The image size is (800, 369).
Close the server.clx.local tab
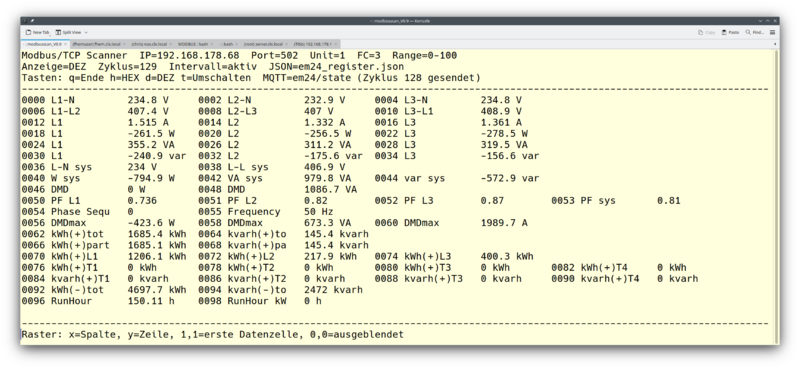(x=286, y=44)
